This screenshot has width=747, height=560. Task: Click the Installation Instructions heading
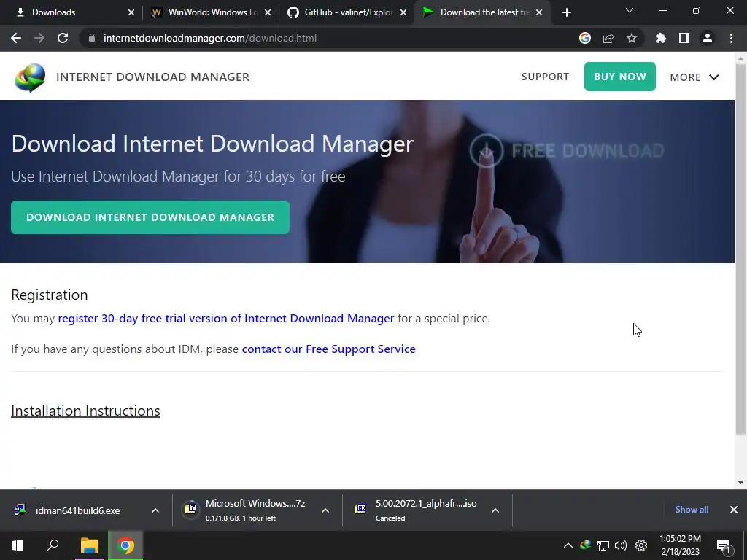tap(86, 411)
